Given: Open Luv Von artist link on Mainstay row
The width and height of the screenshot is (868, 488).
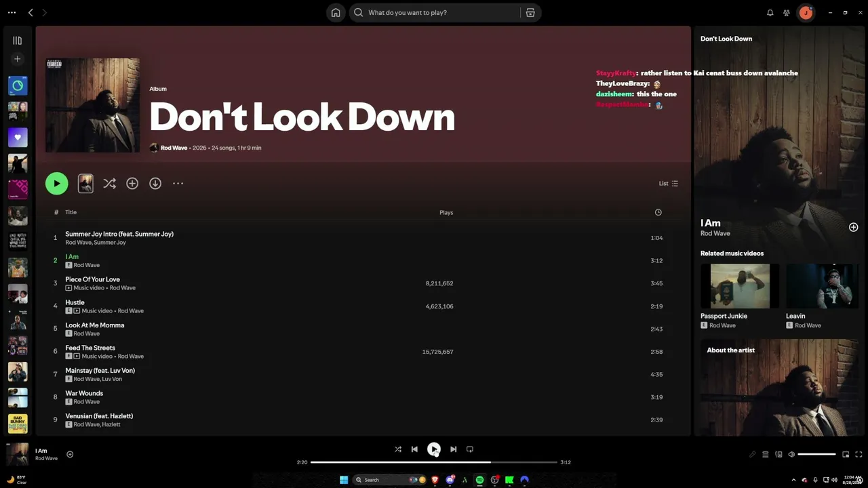Looking at the screenshot, I should (112, 379).
